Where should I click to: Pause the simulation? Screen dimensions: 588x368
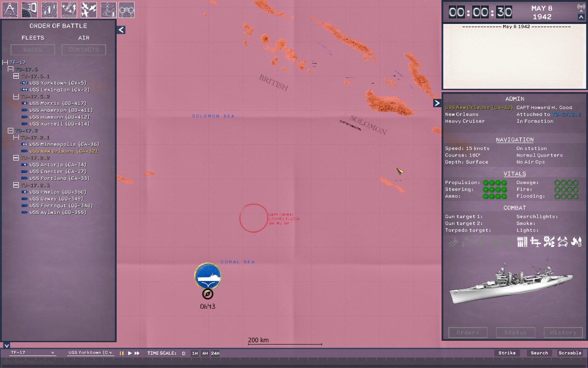click(x=122, y=353)
